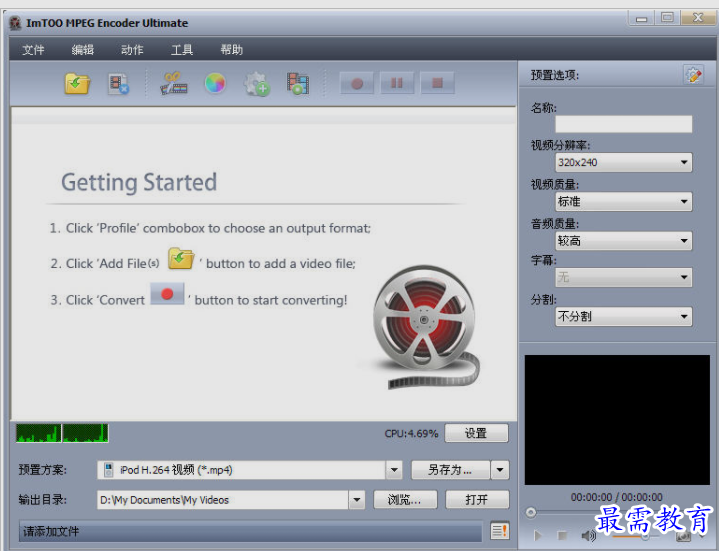Expand the 分割 不分割 dropdown
The height and width of the screenshot is (551, 719).
[684, 316]
